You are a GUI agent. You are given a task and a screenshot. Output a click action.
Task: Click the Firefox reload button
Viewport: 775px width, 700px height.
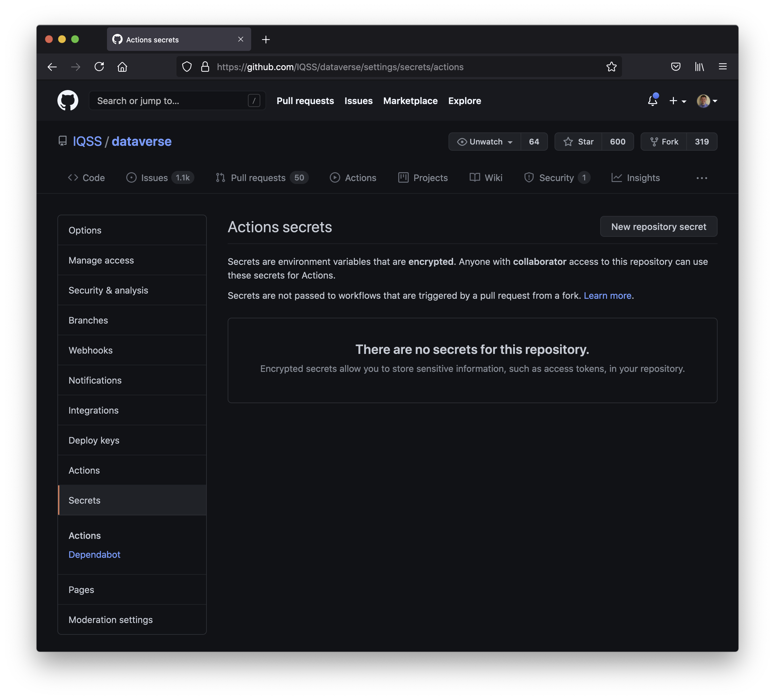pyautogui.click(x=99, y=67)
